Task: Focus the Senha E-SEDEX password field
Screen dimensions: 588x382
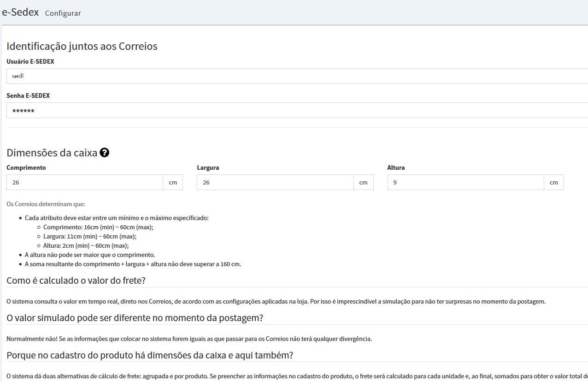Action: [x=297, y=110]
